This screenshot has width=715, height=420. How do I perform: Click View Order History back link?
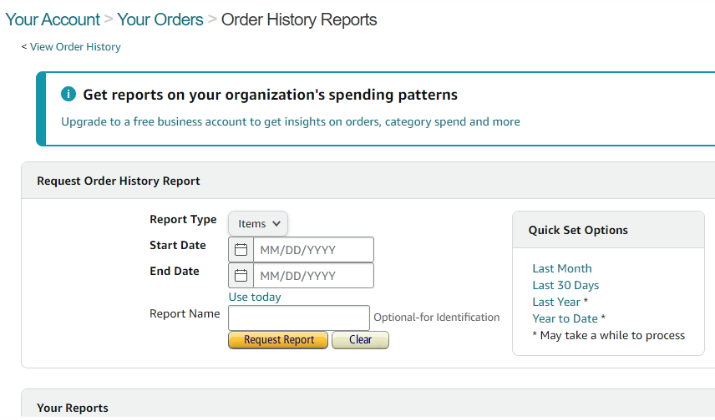[x=75, y=47]
